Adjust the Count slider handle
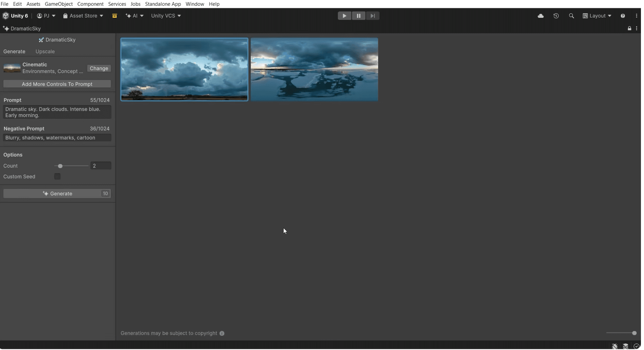Image resolution: width=644 pixels, height=350 pixels. (x=60, y=166)
